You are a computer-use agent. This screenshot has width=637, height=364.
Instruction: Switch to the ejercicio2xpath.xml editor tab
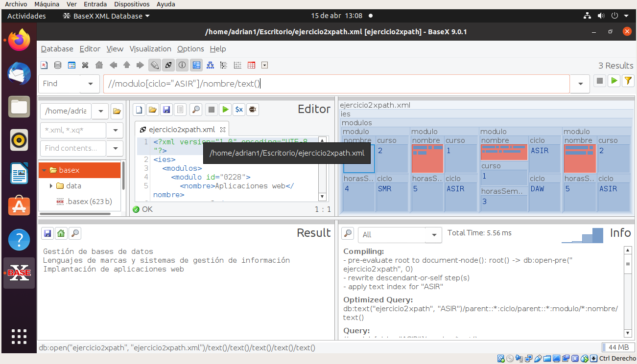[x=182, y=130]
